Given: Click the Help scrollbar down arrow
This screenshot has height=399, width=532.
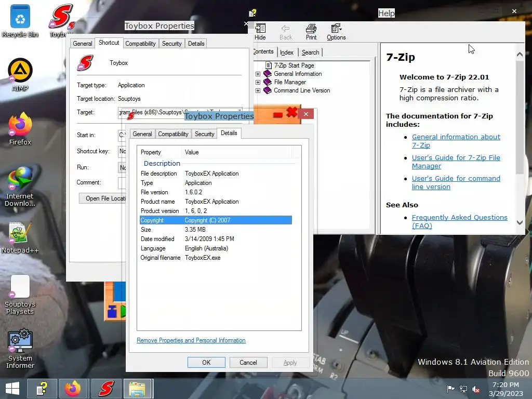Looking at the screenshot, I should click(x=520, y=222).
